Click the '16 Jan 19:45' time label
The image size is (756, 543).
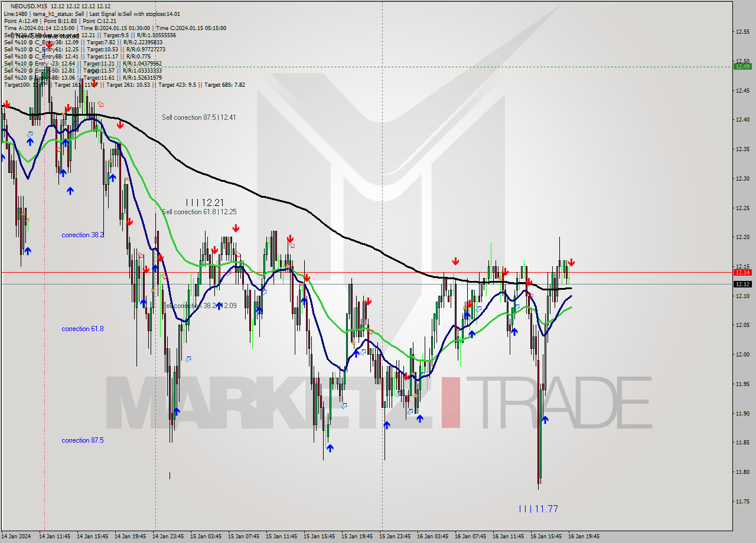point(584,537)
